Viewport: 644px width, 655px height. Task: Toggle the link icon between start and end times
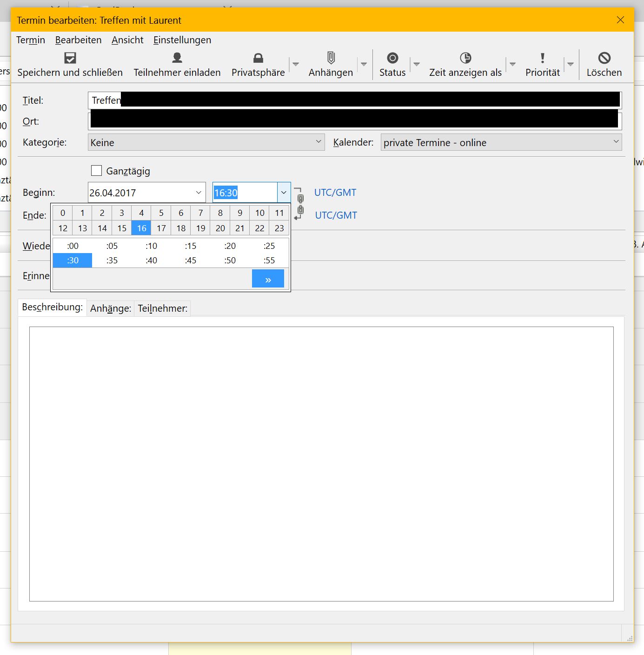(300, 204)
